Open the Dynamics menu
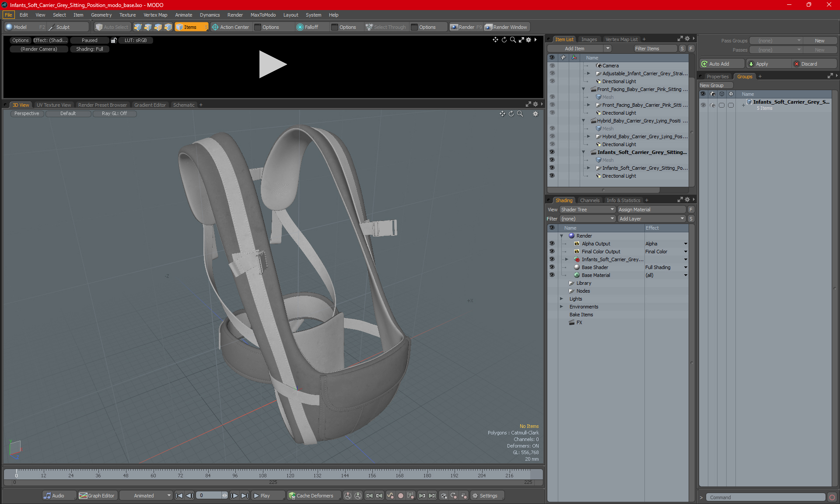Image resolution: width=840 pixels, height=504 pixels. pyautogui.click(x=210, y=15)
